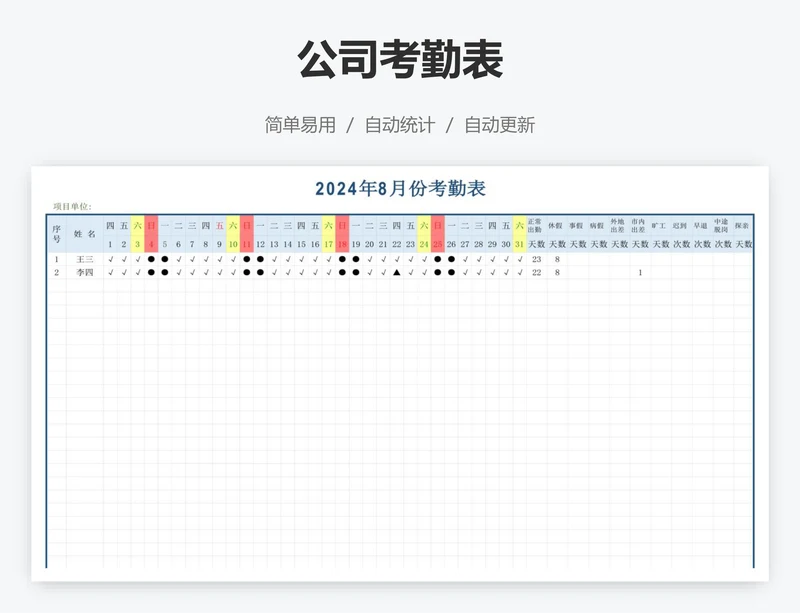800x613 pixels.
Task: Click the 项目单位 label
Action: tap(72, 206)
